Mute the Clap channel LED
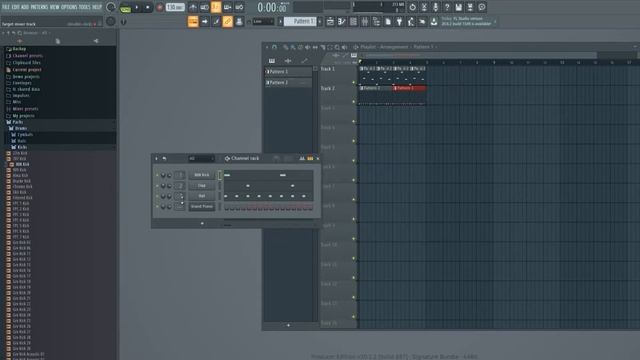 157,186
